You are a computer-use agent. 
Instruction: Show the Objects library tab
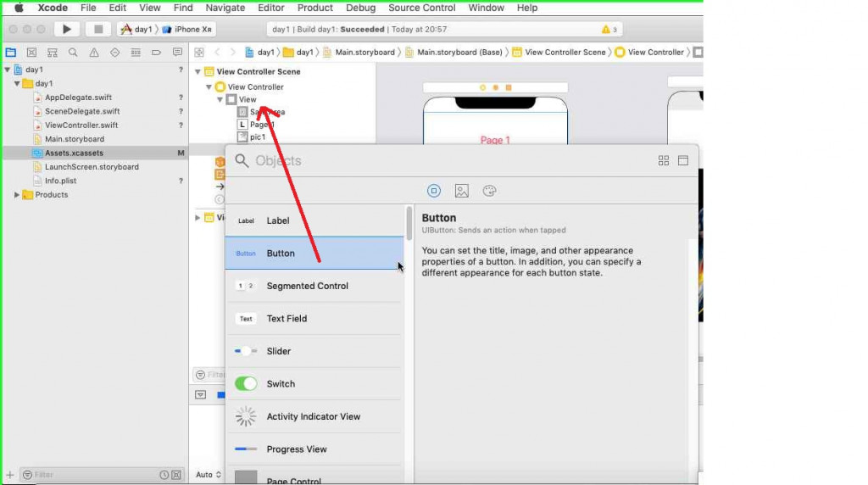[x=434, y=191]
